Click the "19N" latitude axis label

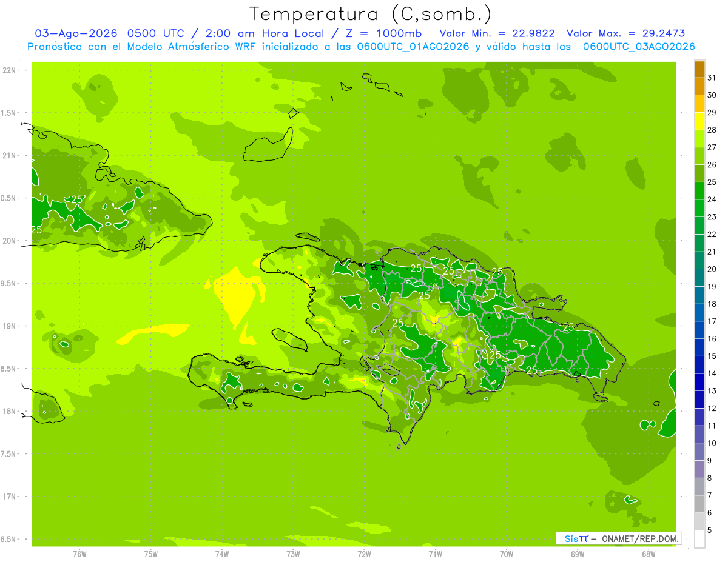[x=10, y=326]
